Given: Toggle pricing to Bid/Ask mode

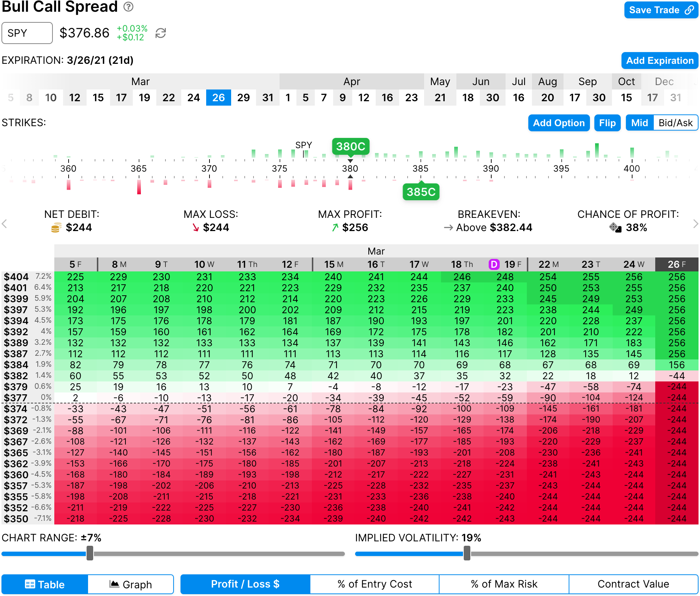Looking at the screenshot, I should coord(675,123).
